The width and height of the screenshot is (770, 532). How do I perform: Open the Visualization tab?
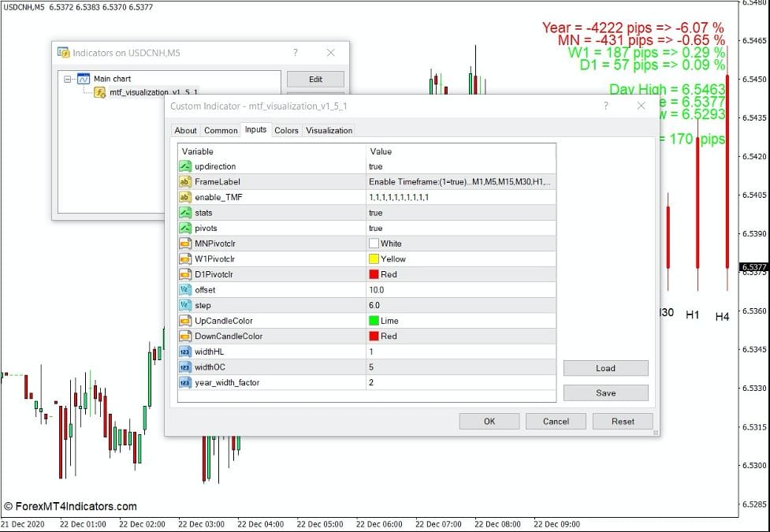tap(329, 130)
